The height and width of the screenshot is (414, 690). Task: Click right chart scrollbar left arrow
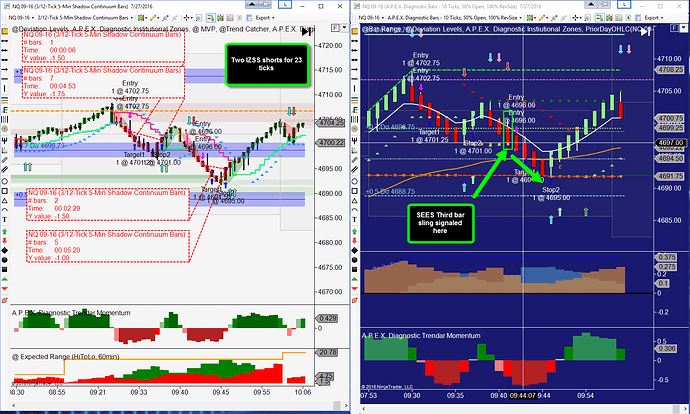(363, 409)
